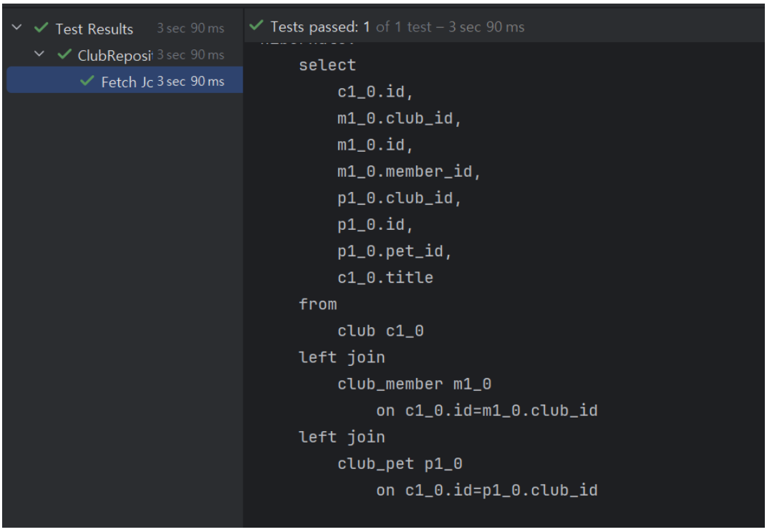The image size is (767, 532).
Task: Click the chevron arrow before Test Results
Action: tap(15, 29)
